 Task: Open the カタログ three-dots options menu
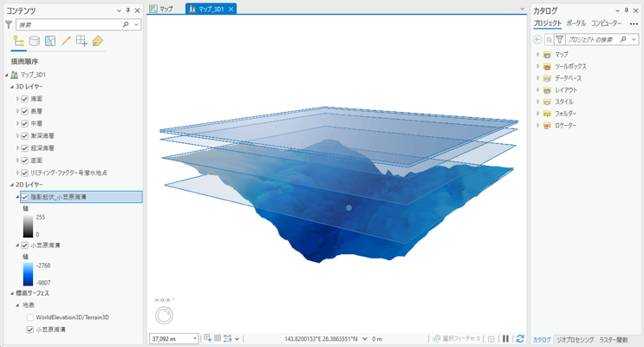pyautogui.click(x=634, y=23)
